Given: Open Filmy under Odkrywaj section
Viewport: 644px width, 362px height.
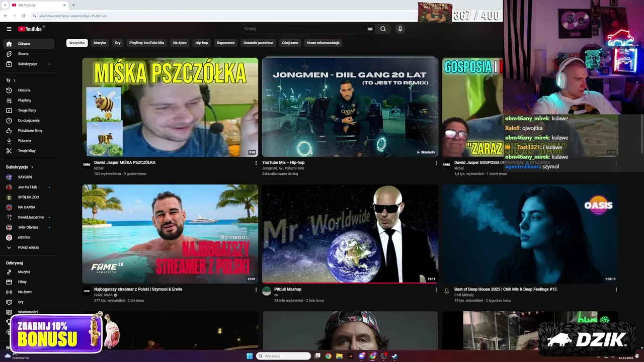Looking at the screenshot, I should (x=28, y=282).
